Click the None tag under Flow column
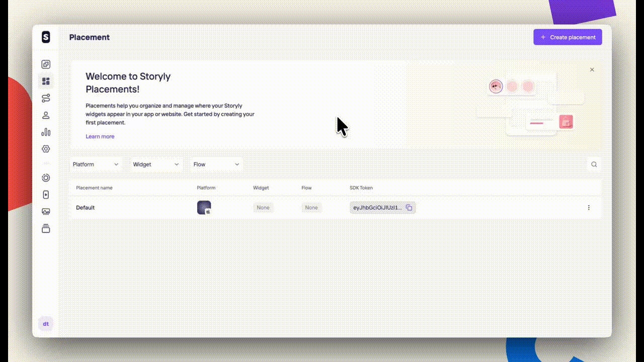The height and width of the screenshot is (362, 644). click(x=311, y=208)
